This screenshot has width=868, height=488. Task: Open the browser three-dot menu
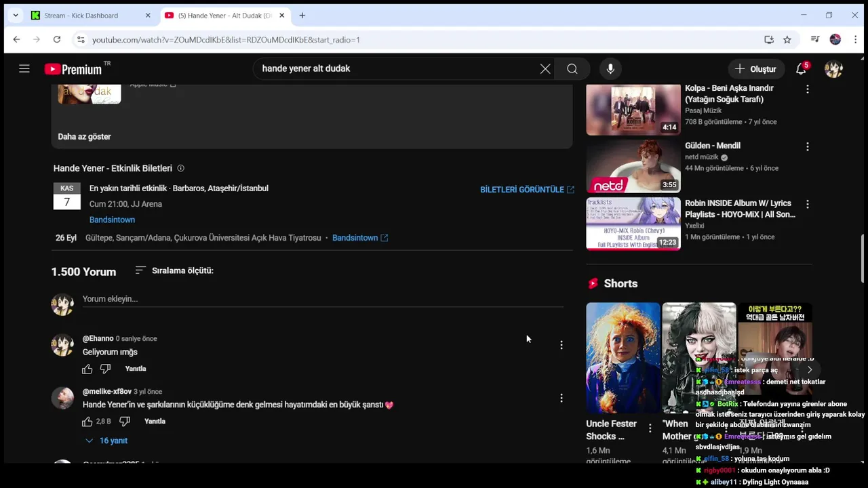pyautogui.click(x=856, y=39)
